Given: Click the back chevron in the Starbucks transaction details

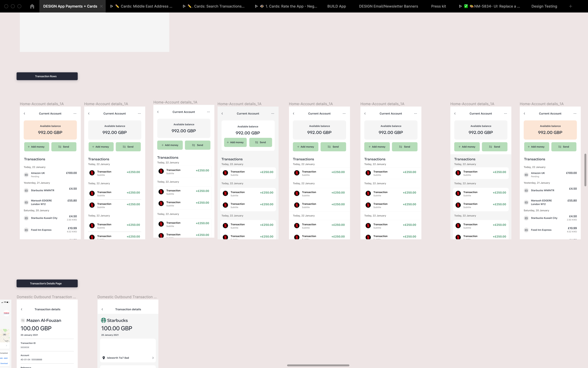Looking at the screenshot, I should (x=102, y=309).
